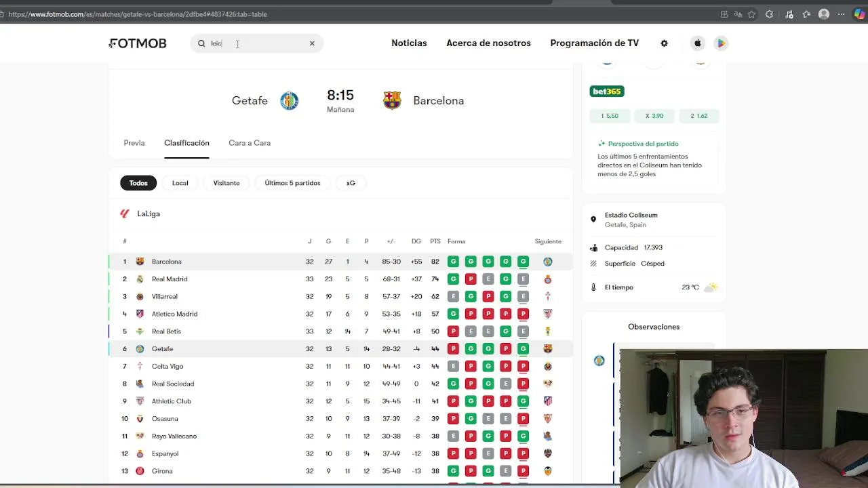Open Programación de TV
Image resolution: width=868 pixels, height=488 pixels.
(594, 43)
